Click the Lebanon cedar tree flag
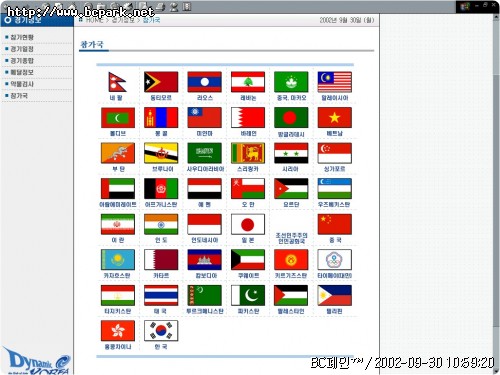This screenshot has width=500, height=375. tap(248, 82)
